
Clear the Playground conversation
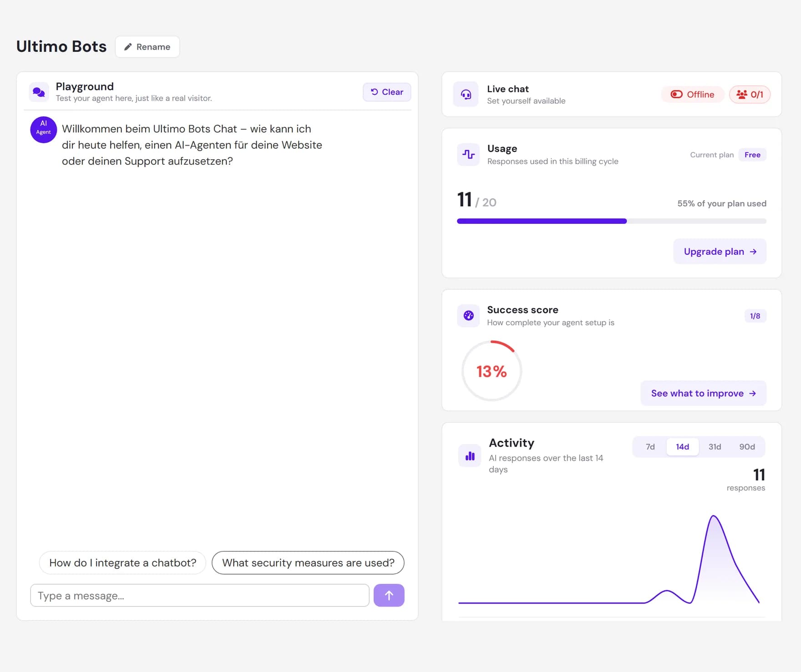(387, 92)
